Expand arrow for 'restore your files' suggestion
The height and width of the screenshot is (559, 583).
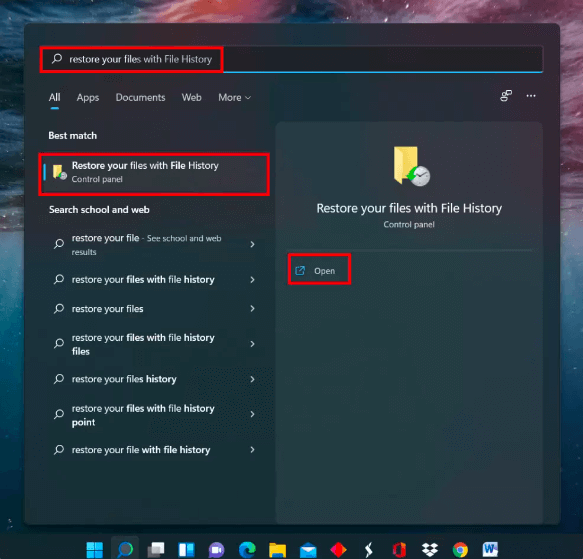tap(252, 309)
